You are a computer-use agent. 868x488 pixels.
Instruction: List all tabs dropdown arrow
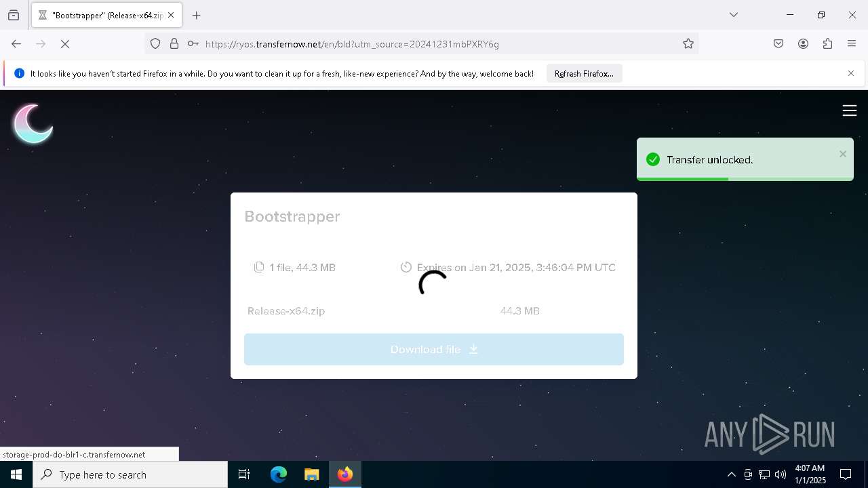(x=734, y=15)
